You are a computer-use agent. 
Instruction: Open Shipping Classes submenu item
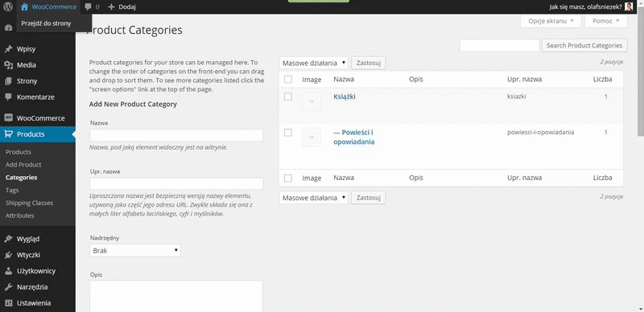click(x=29, y=203)
